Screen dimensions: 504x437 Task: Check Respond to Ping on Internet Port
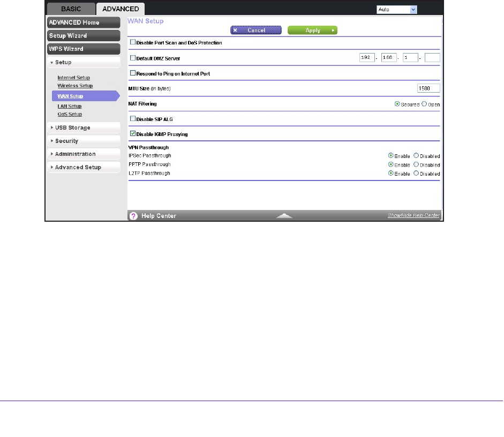tap(133, 73)
